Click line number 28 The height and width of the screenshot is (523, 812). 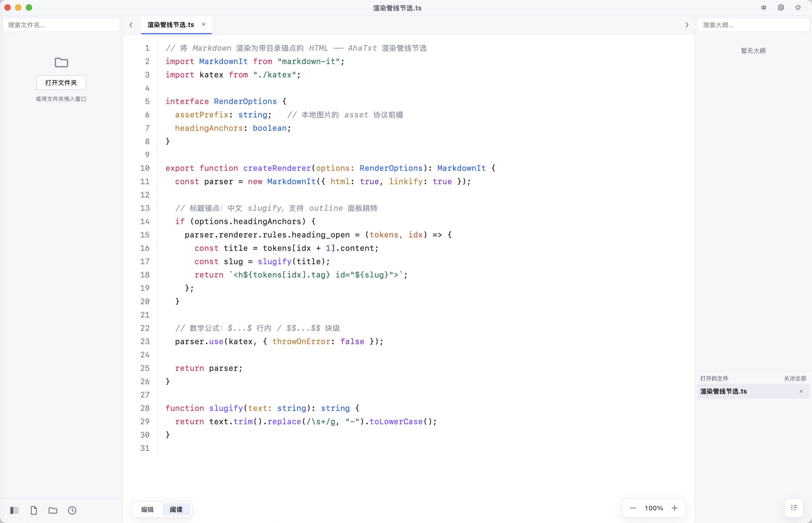coord(145,408)
